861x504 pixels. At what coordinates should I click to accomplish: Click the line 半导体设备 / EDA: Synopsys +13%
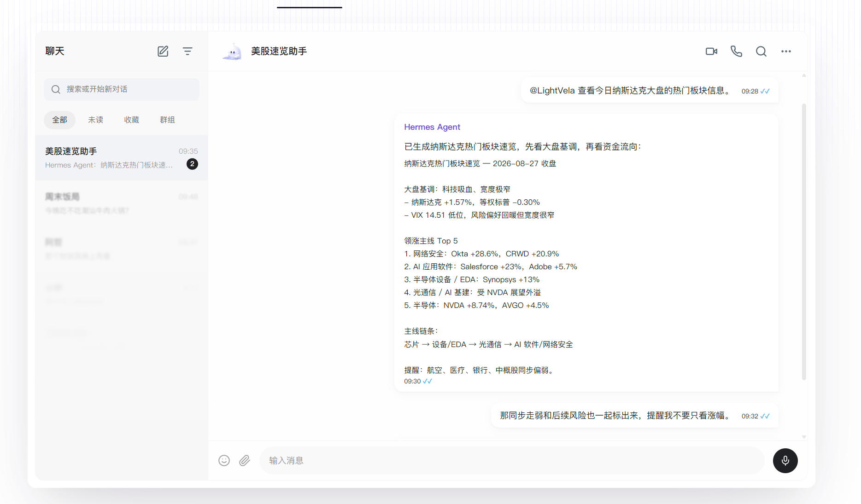pos(472,279)
